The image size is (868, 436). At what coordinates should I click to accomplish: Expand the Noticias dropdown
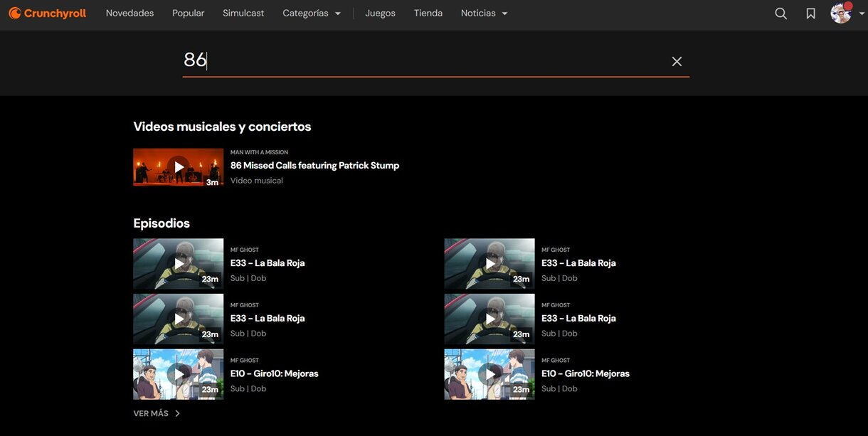485,14
